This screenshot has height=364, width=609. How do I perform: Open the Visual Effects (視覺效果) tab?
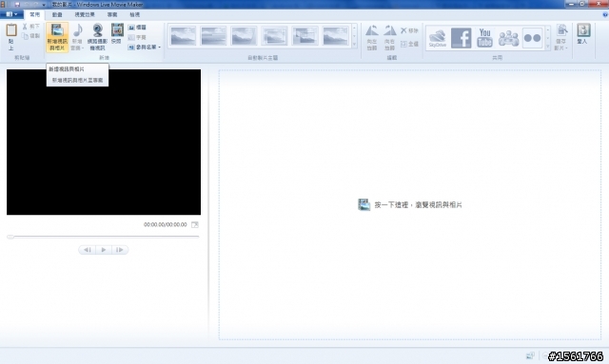[x=85, y=14]
